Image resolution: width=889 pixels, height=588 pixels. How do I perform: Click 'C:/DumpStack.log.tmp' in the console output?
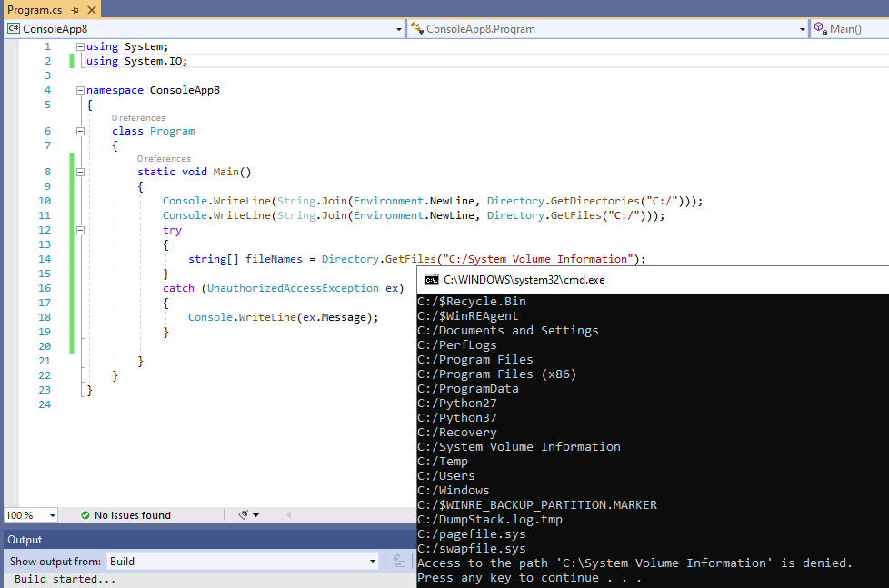point(490,520)
